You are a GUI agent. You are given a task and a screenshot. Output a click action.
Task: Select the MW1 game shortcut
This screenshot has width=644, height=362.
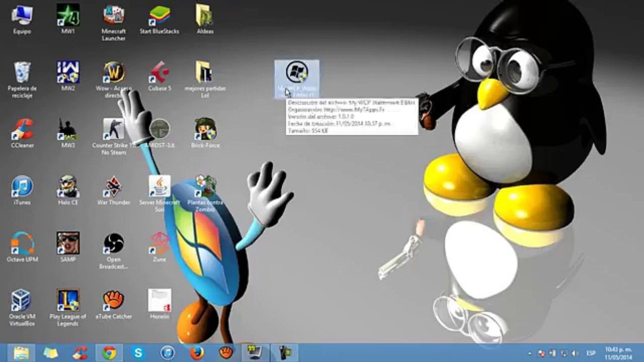[68, 20]
